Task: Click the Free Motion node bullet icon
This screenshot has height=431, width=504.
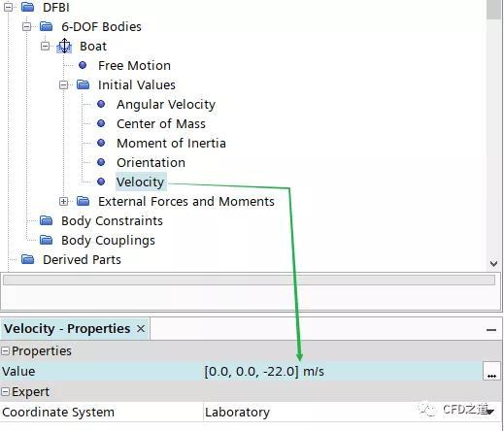Action: 83,65
